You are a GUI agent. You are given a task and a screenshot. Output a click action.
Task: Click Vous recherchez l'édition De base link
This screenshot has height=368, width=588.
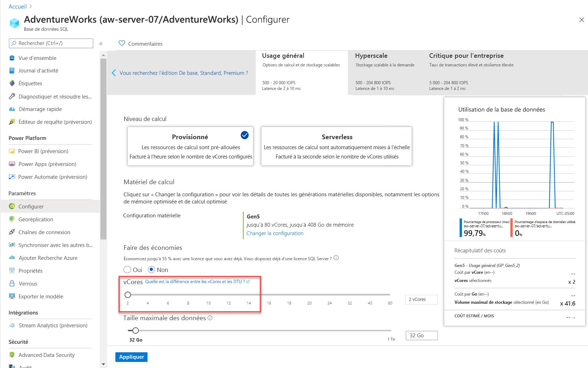tap(184, 73)
